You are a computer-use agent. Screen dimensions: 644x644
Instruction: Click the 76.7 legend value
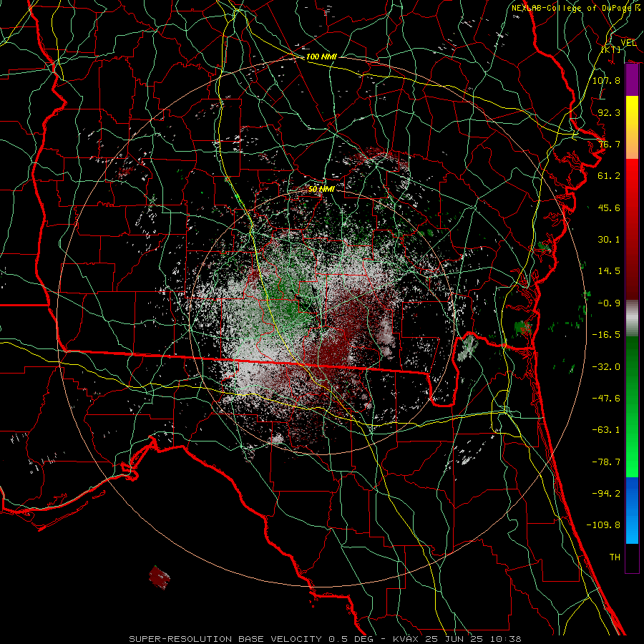pyautogui.click(x=609, y=144)
